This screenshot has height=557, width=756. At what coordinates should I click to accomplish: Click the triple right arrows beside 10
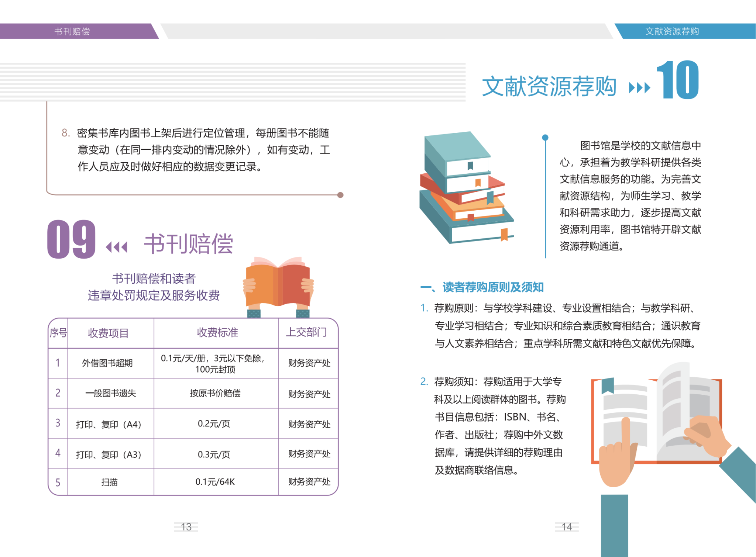coord(639,88)
